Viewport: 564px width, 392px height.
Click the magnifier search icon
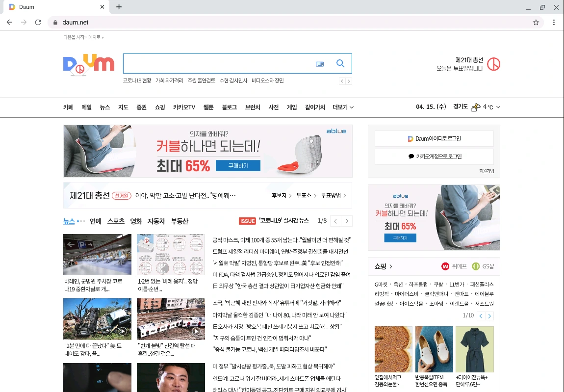pyautogui.click(x=340, y=63)
